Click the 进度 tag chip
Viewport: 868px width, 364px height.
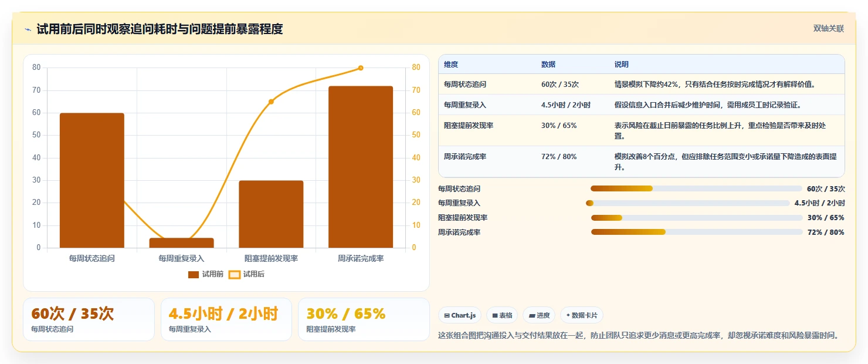(x=539, y=315)
